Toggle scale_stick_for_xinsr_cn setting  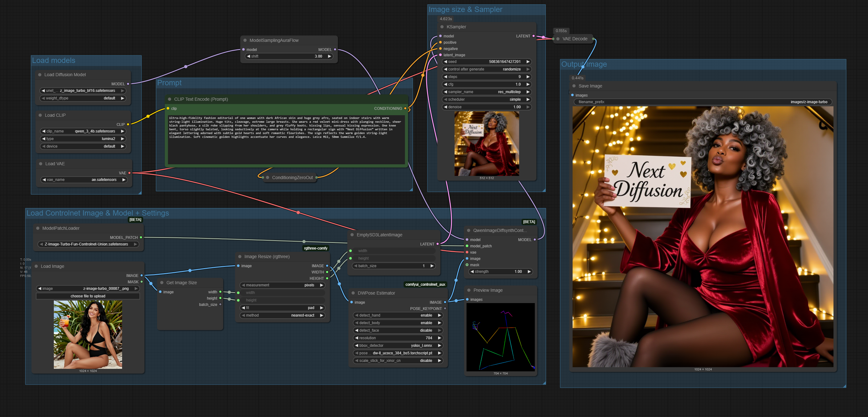(397, 361)
